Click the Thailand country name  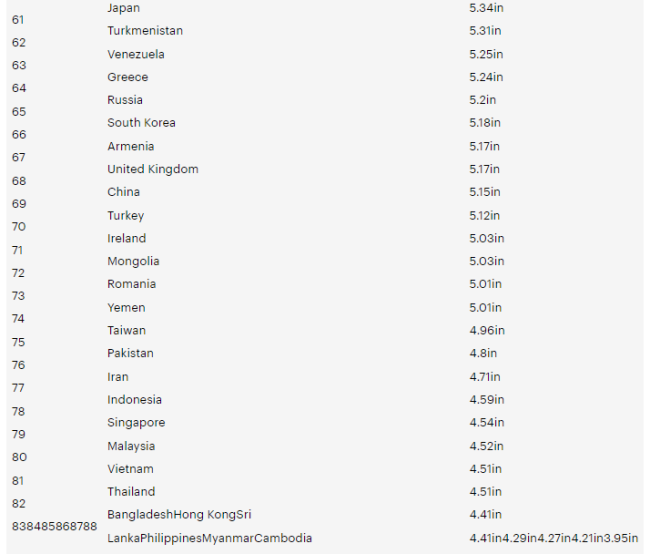point(131,492)
